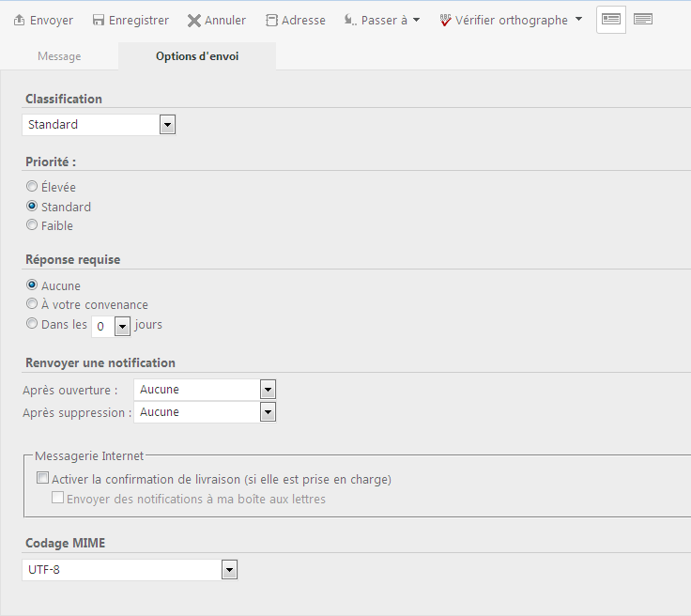Screen dimensions: 691x616
Task: Click the Passer à label
Action: click(x=384, y=21)
